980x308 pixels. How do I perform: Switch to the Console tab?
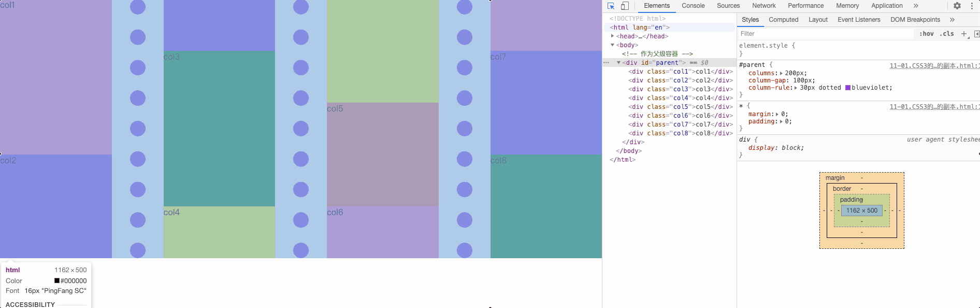pyautogui.click(x=693, y=6)
